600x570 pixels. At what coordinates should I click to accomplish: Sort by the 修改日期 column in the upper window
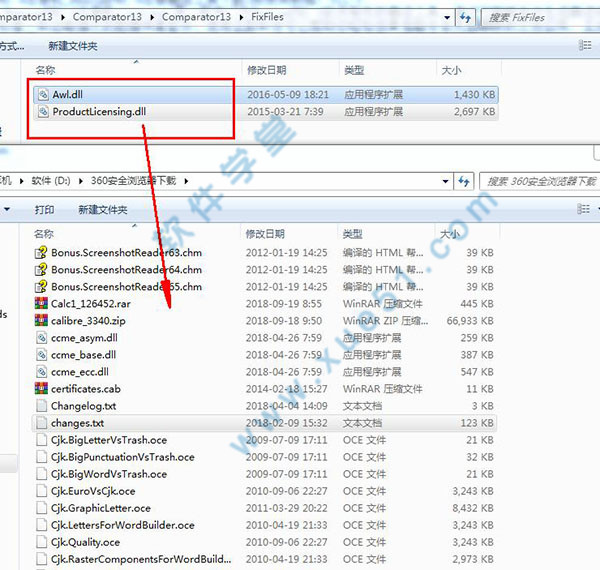pyautogui.click(x=267, y=70)
